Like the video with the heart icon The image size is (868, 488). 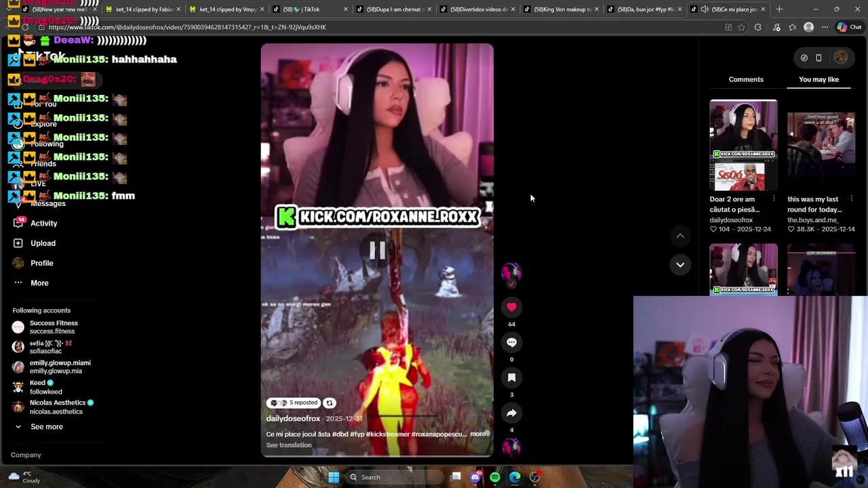(x=511, y=307)
